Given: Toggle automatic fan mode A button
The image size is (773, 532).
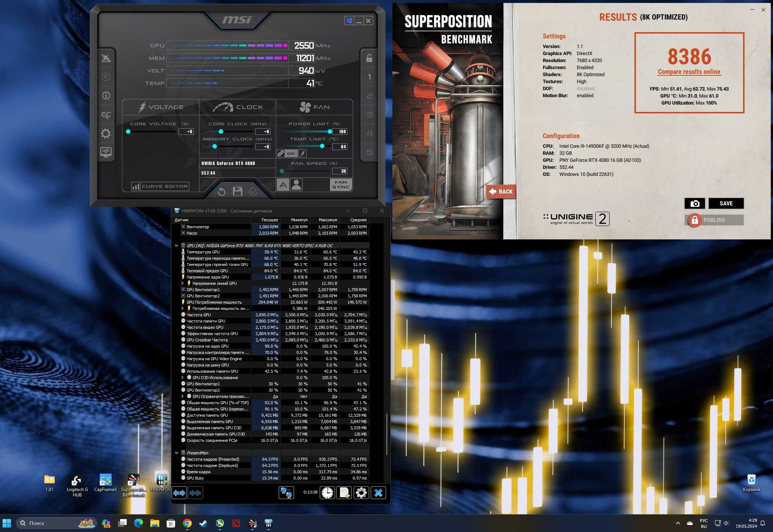Looking at the screenshot, I should [283, 185].
